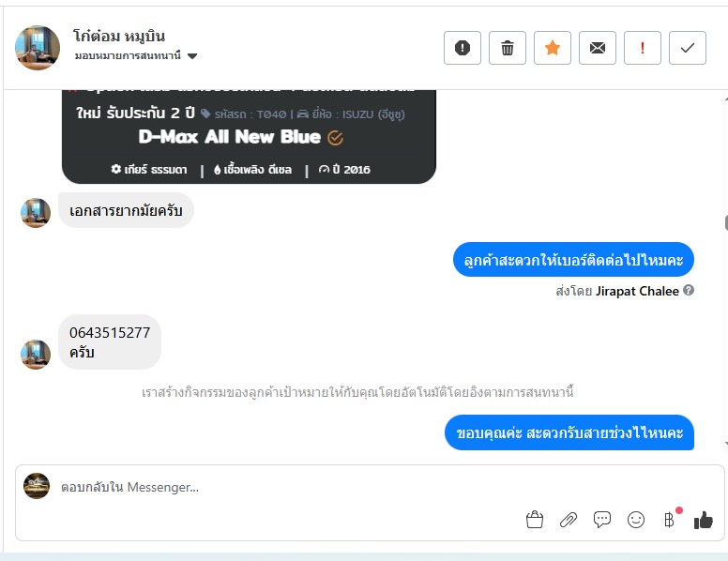Open the shopping bag products icon

(535, 519)
